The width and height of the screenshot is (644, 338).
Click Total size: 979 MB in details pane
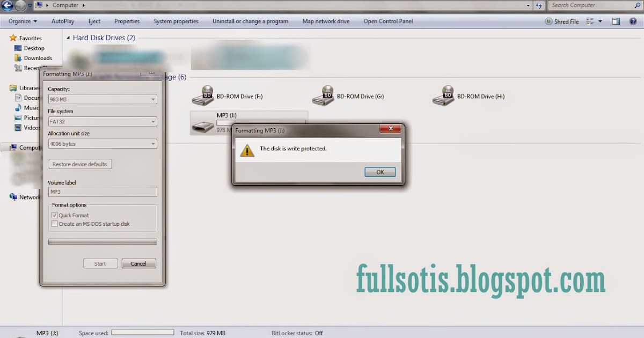pos(203,333)
